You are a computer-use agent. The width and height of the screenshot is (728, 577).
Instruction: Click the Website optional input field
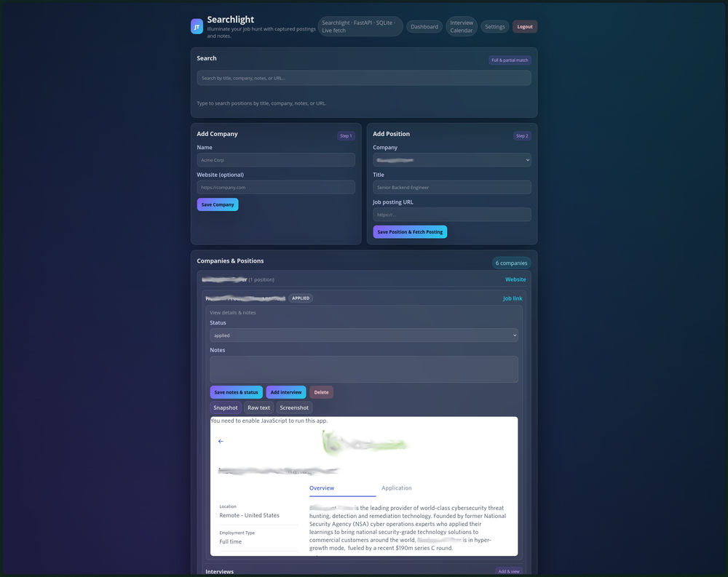pos(275,188)
